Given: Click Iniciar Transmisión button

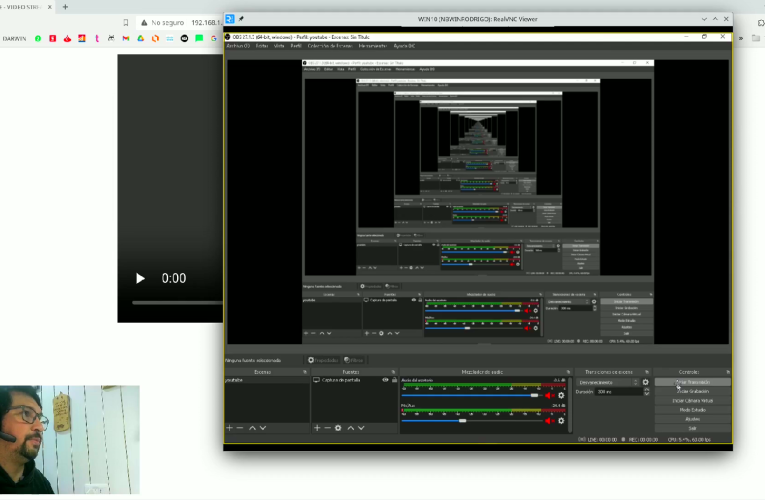Looking at the screenshot, I should (692, 382).
